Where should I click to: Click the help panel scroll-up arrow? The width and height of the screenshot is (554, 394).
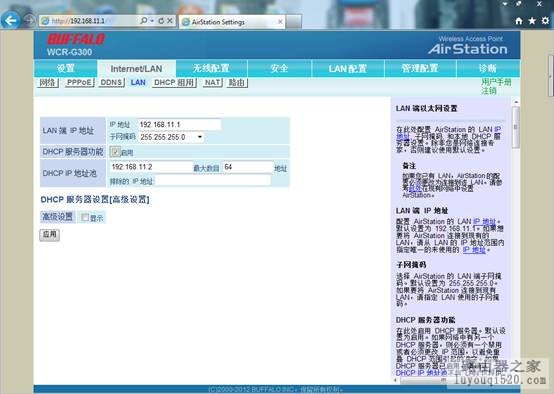[x=516, y=102]
